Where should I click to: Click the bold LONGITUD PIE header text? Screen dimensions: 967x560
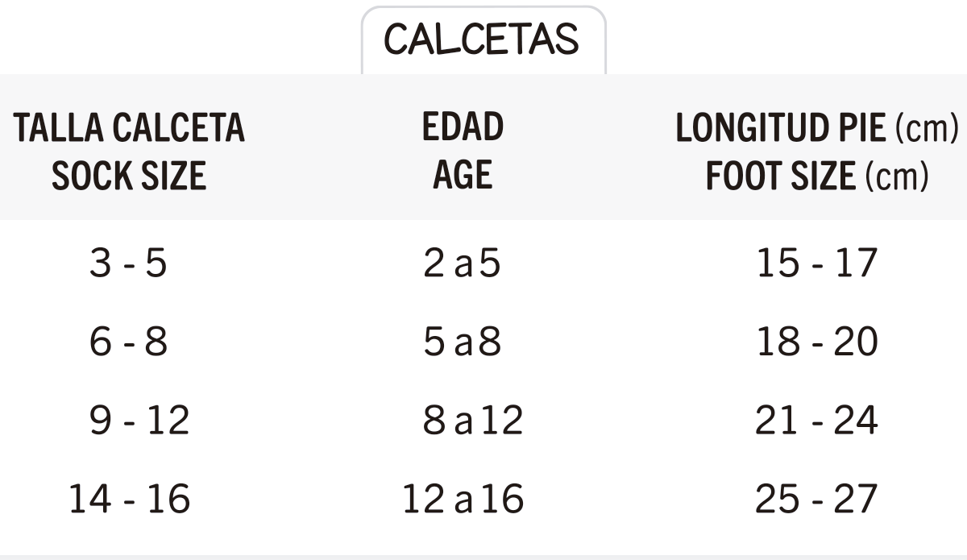(780, 128)
